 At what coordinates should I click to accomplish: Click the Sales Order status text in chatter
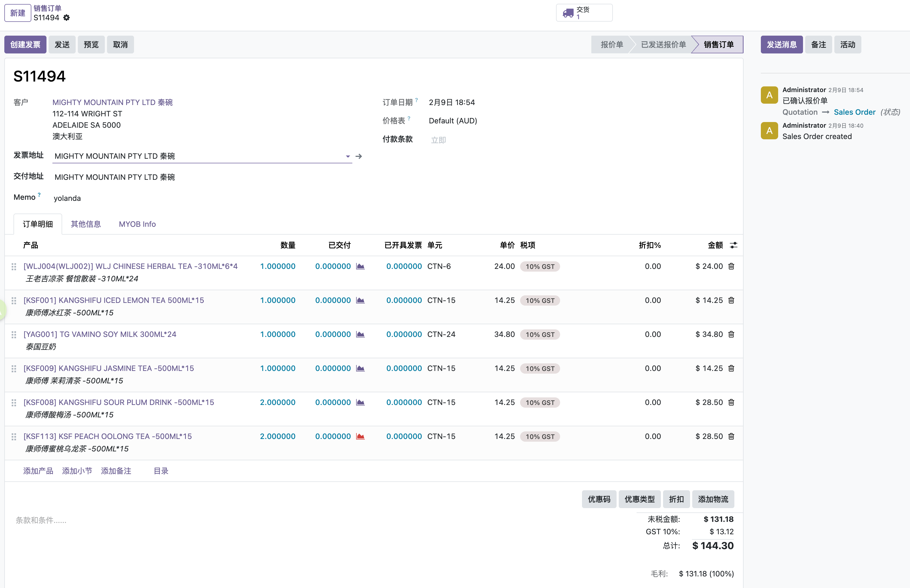[855, 112]
